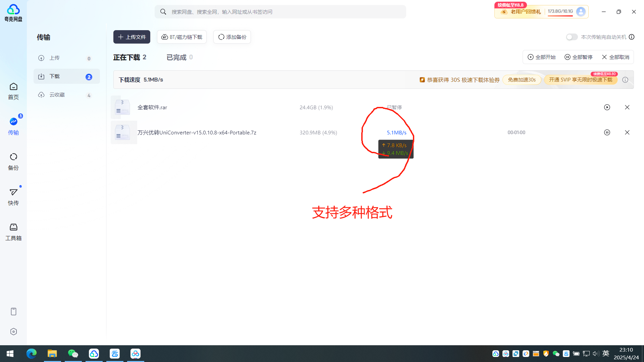Click the phone device icon in sidebar
The image size is (644, 362).
point(13,312)
